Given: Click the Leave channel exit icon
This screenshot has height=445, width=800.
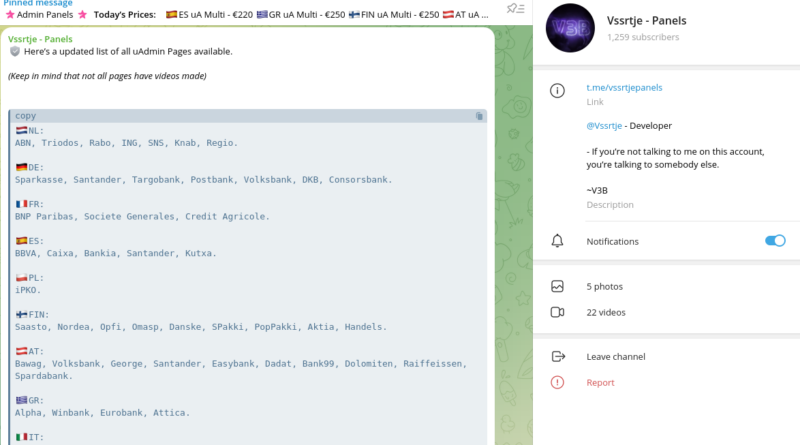Looking at the screenshot, I should 558,356.
